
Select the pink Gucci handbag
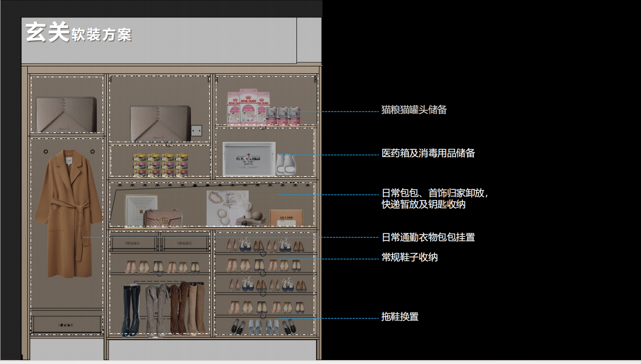pos(163,218)
